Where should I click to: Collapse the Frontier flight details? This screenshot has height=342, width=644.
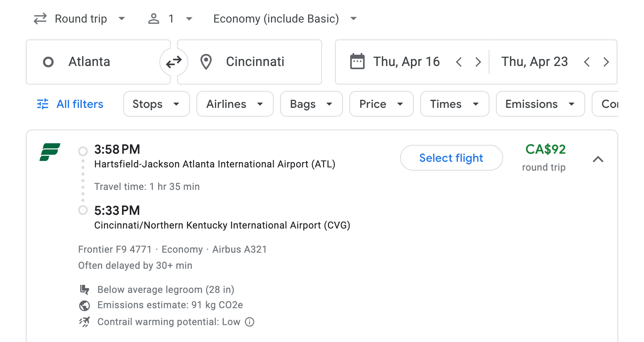coord(599,159)
